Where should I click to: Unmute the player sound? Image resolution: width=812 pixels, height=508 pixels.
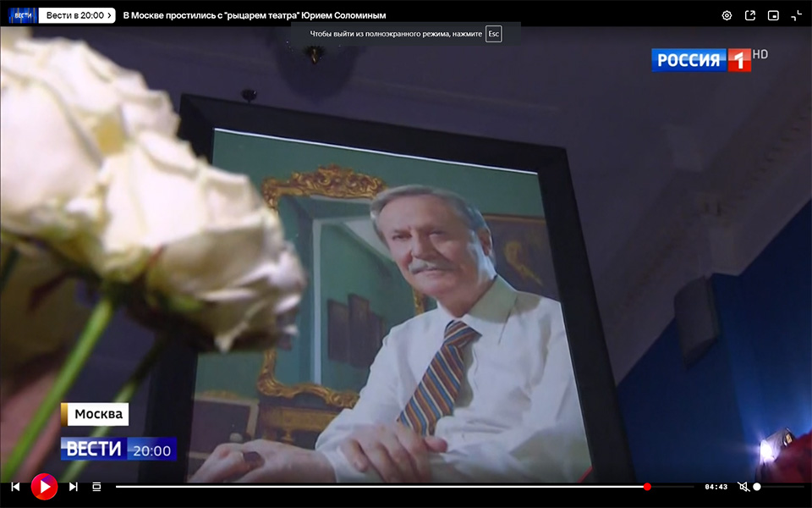coord(743,487)
